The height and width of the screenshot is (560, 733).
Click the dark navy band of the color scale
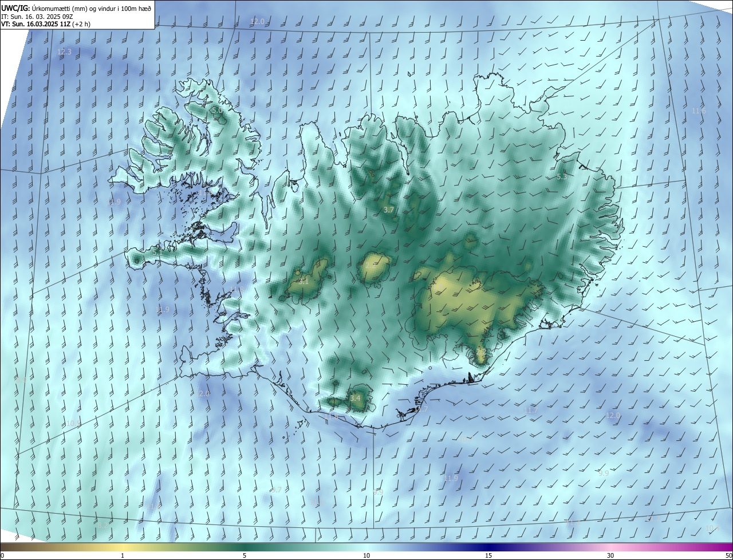(488, 547)
